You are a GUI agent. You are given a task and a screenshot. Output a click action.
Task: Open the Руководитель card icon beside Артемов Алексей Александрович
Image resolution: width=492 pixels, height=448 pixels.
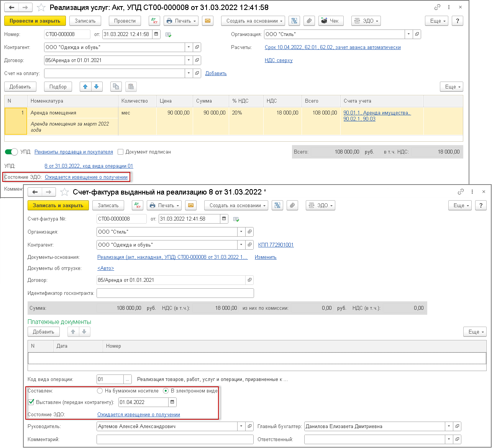[249, 426]
